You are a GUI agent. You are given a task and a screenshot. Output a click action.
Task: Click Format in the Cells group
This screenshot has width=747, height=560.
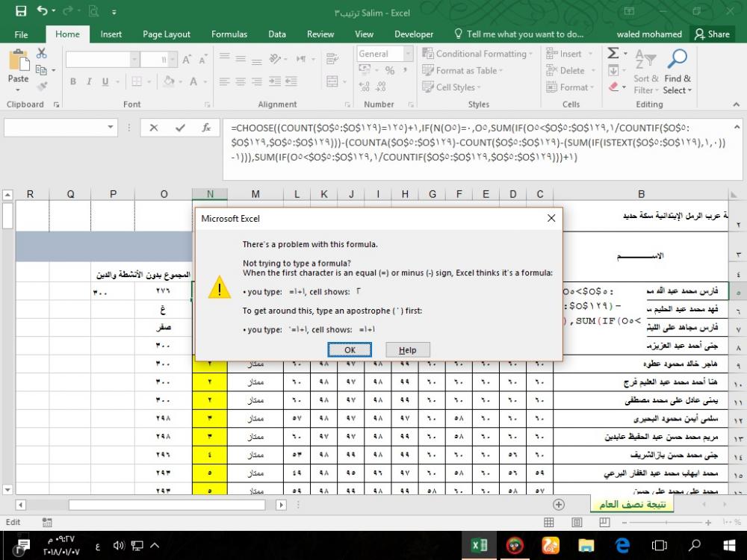(x=570, y=87)
